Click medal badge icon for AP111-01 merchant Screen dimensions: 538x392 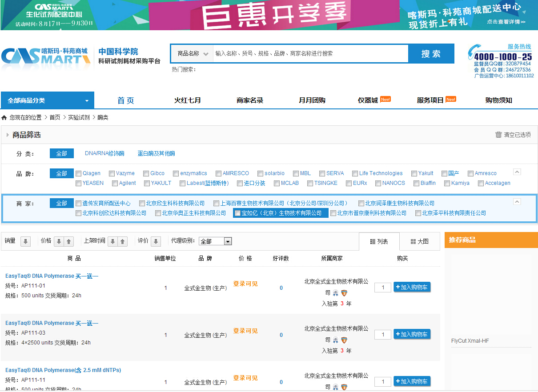tap(336, 293)
